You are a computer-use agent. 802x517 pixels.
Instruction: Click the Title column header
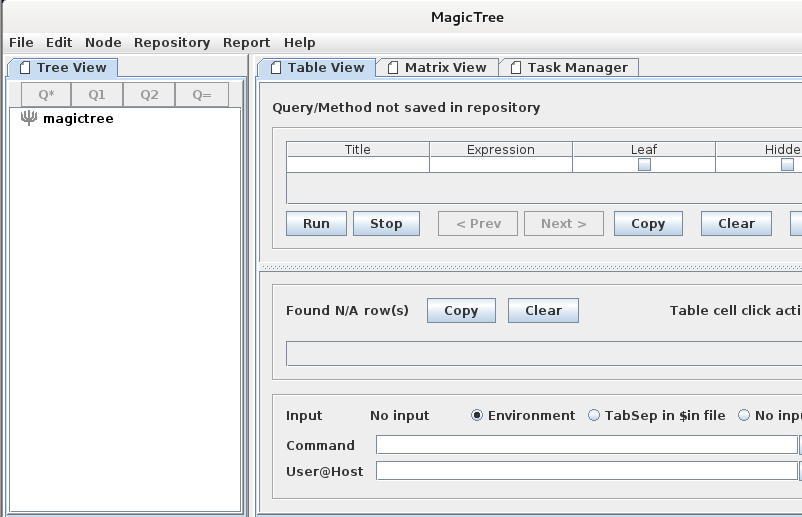coord(358,149)
